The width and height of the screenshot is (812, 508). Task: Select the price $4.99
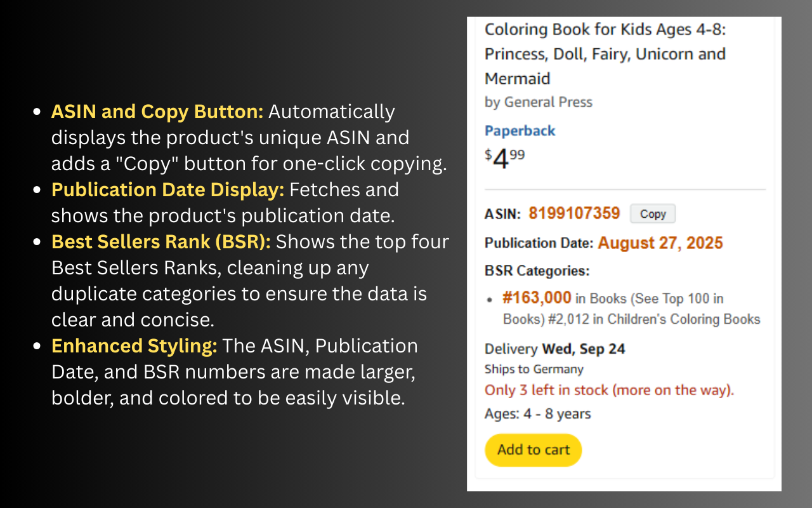click(505, 157)
